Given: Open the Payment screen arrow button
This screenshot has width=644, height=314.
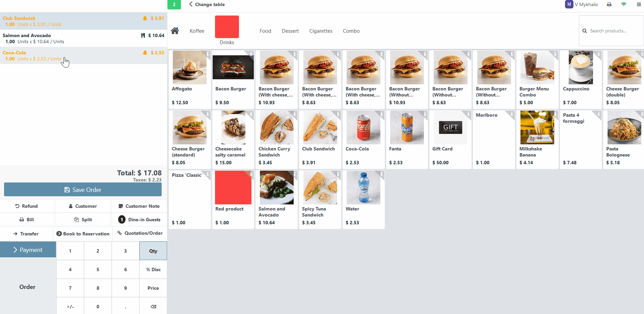Looking at the screenshot, I should pos(28,250).
